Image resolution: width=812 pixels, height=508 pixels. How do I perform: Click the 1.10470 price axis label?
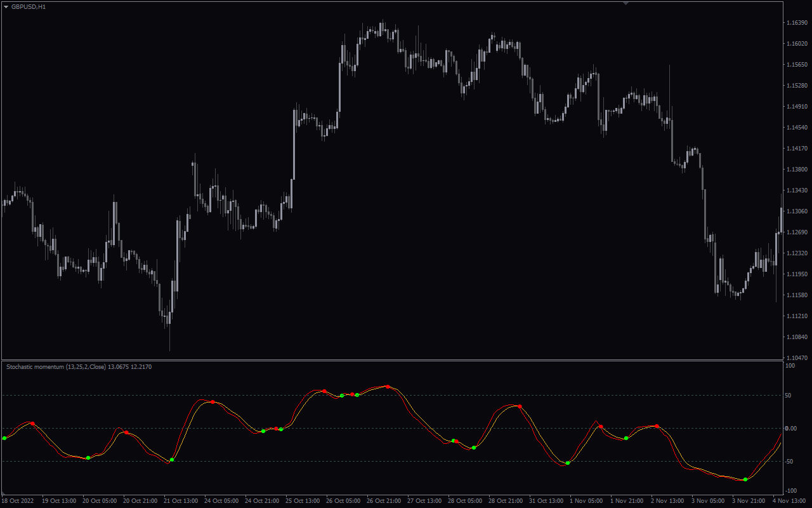796,358
